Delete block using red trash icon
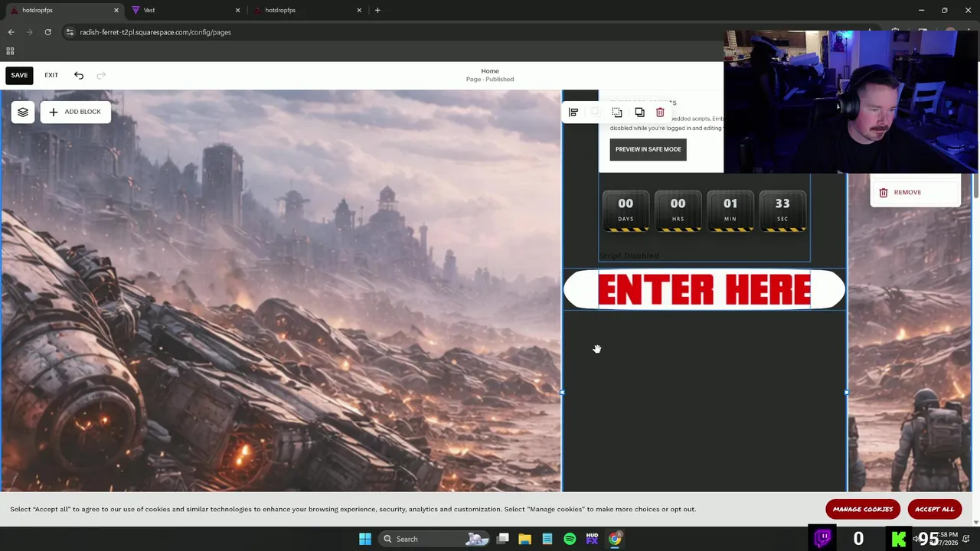The height and width of the screenshot is (551, 980). click(660, 112)
